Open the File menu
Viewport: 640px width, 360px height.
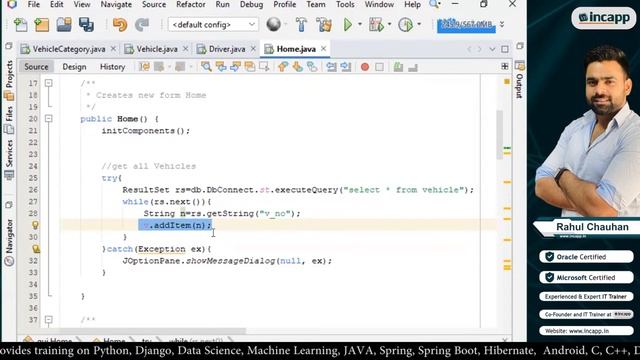[33, 4]
